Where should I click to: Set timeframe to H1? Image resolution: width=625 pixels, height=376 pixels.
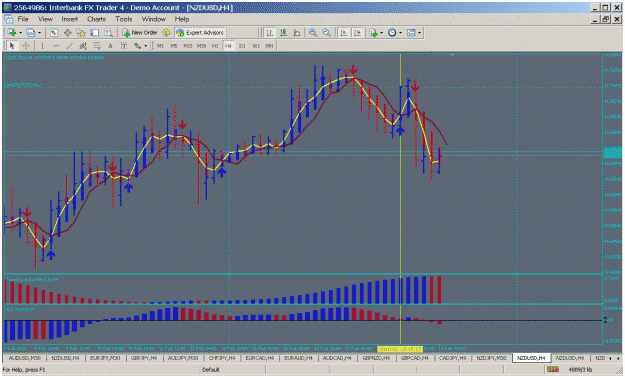point(215,46)
